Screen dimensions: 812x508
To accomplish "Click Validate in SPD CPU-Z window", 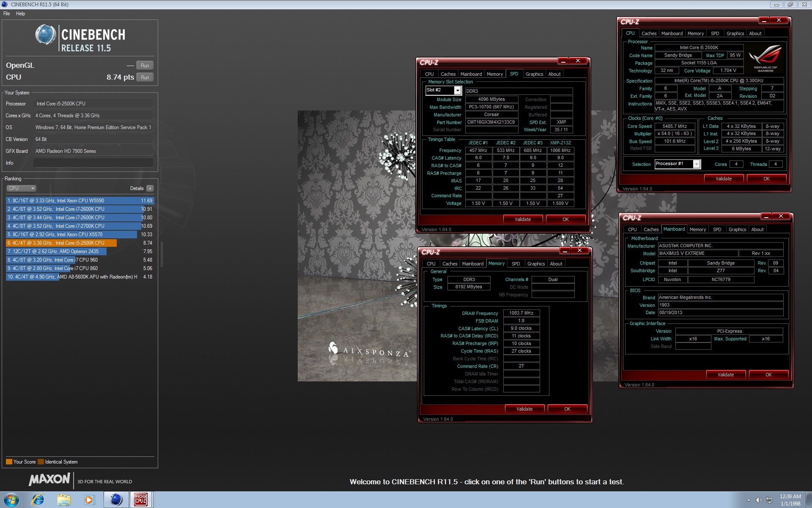I will point(523,219).
